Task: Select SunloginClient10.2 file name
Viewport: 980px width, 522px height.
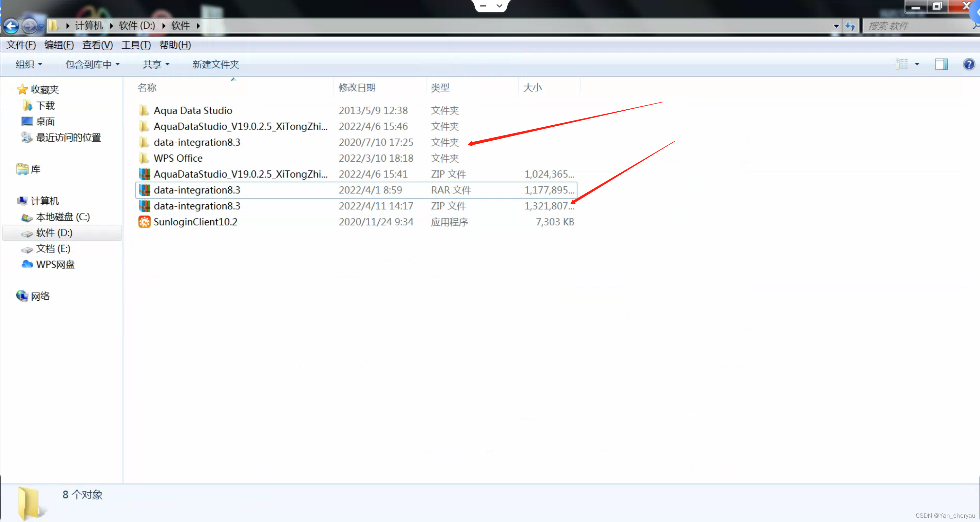Action: [x=195, y=222]
